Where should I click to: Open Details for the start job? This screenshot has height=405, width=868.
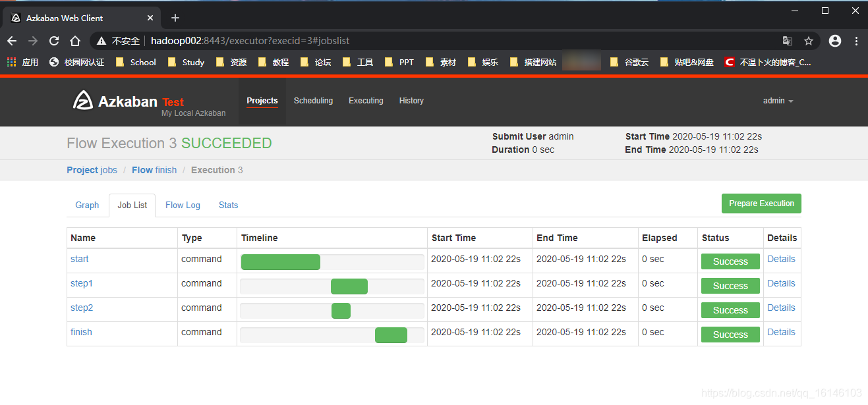click(781, 259)
